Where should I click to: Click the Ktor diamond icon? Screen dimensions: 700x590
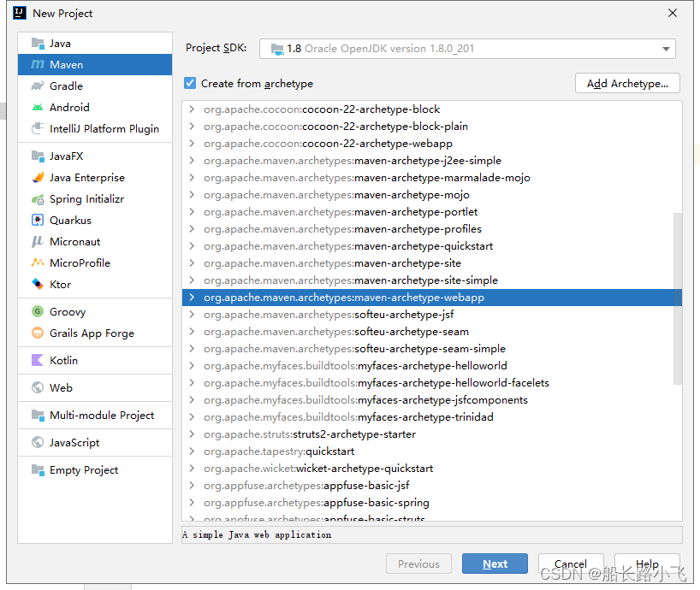pyautogui.click(x=38, y=284)
